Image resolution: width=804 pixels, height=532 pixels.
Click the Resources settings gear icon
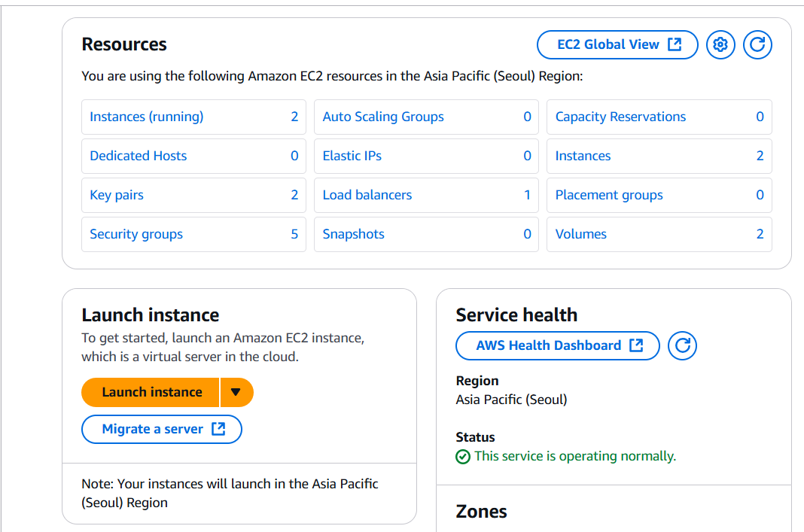(x=720, y=45)
